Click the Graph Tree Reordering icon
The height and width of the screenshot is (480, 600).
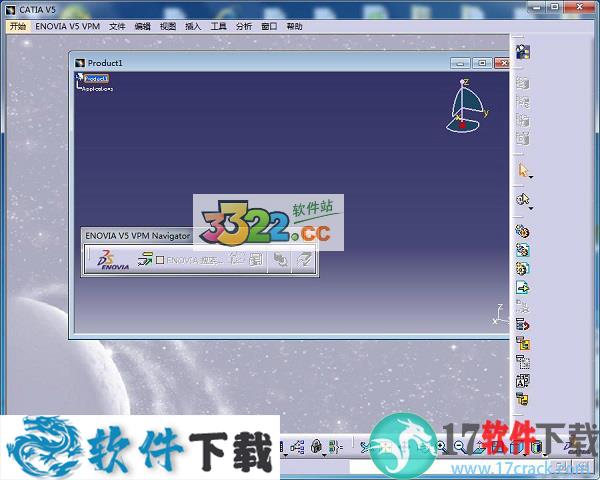[x=522, y=343]
